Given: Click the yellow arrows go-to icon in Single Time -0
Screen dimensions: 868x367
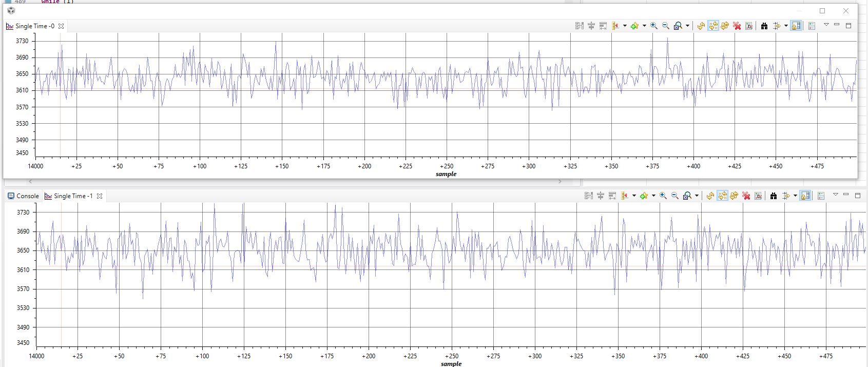Looking at the screenshot, I should pyautogui.click(x=776, y=26).
